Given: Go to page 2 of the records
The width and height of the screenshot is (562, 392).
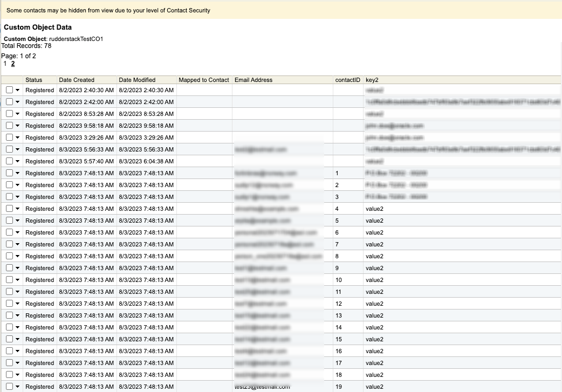Looking at the screenshot, I should click(x=13, y=64).
